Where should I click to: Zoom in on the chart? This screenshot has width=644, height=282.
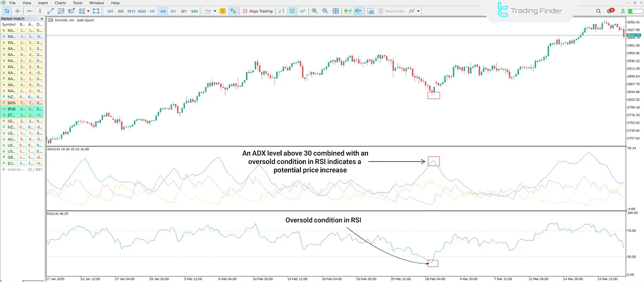pyautogui.click(x=314, y=11)
